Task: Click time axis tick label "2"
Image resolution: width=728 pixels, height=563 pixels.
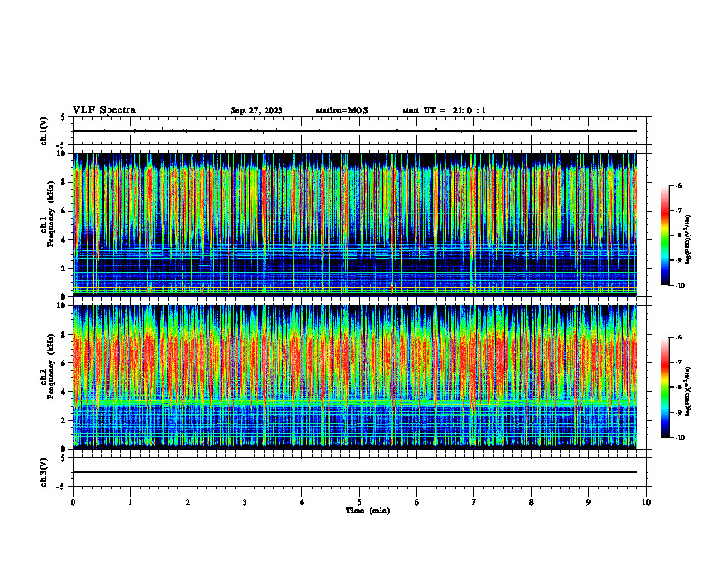Action: 188,502
